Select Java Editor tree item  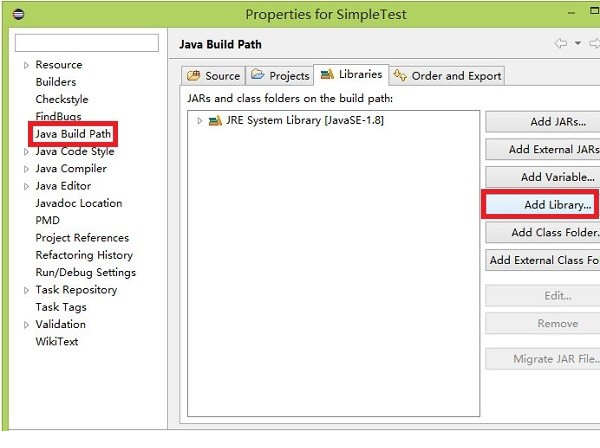tap(64, 186)
